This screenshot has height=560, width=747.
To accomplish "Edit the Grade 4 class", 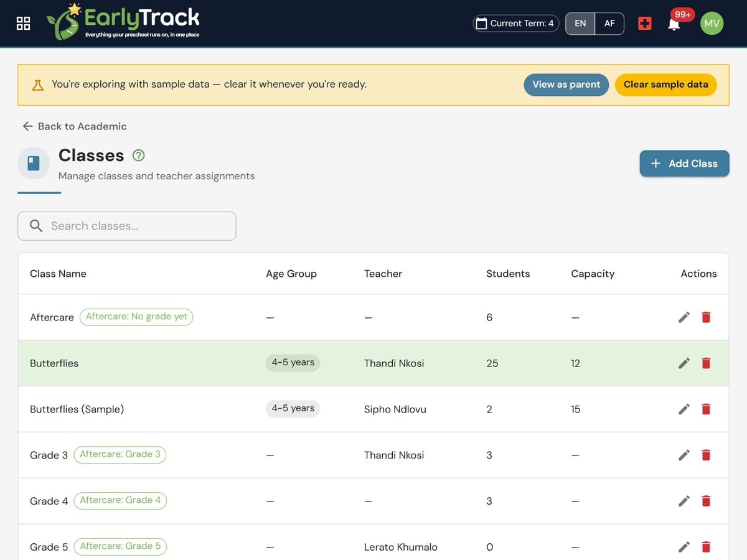I will tap(684, 502).
